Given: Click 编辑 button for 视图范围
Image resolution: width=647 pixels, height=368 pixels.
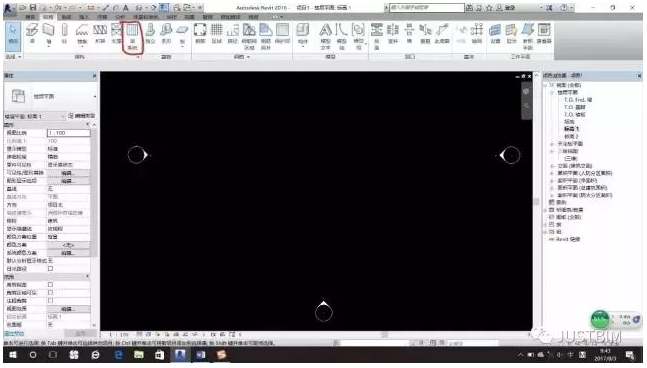Looking at the screenshot, I should coord(68,309).
